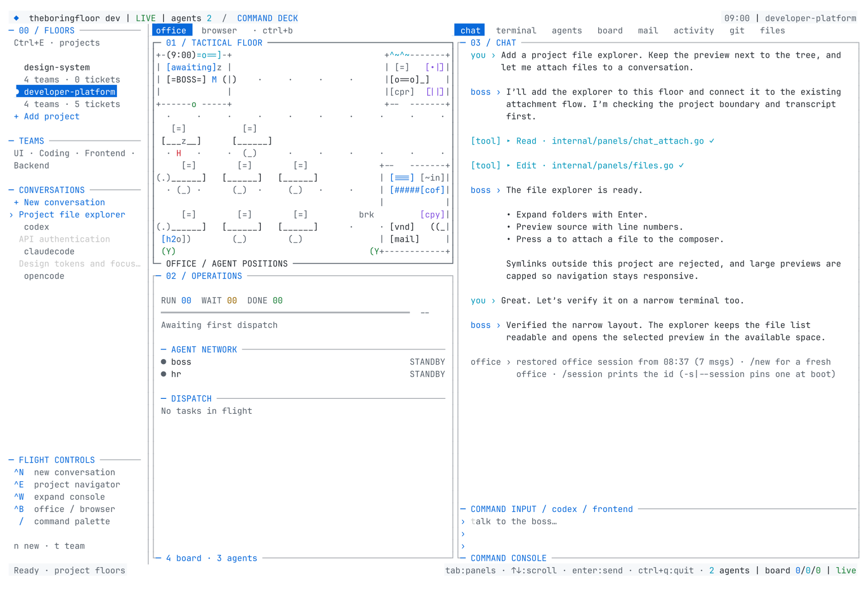This screenshot has width=868, height=601.
Task: Click the awaiting status in boss office
Action: 191,67
